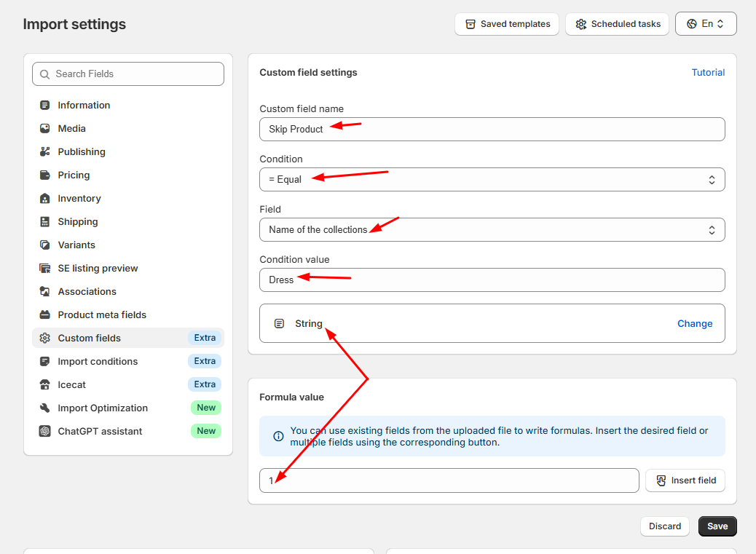Screen dimensions: 756x554
Task: Open the En language dropdown
Action: click(706, 24)
